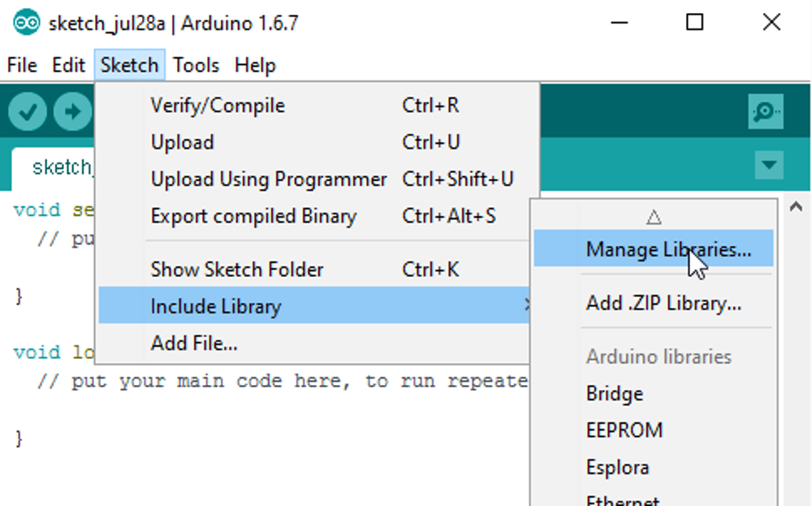The height and width of the screenshot is (506, 812).
Task: Click the Verify checkmark toolbar icon
Action: pos(28,112)
